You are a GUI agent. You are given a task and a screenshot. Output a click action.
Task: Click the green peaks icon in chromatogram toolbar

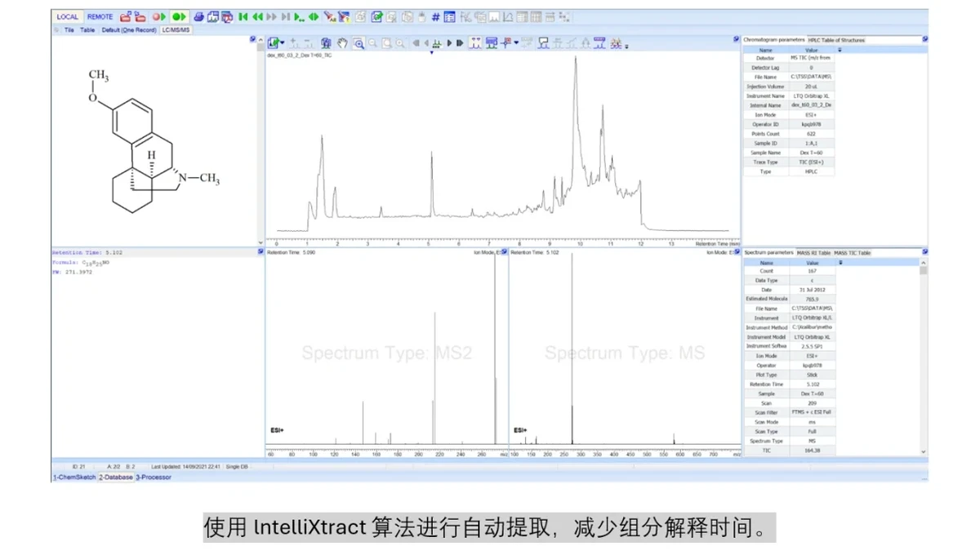click(438, 42)
